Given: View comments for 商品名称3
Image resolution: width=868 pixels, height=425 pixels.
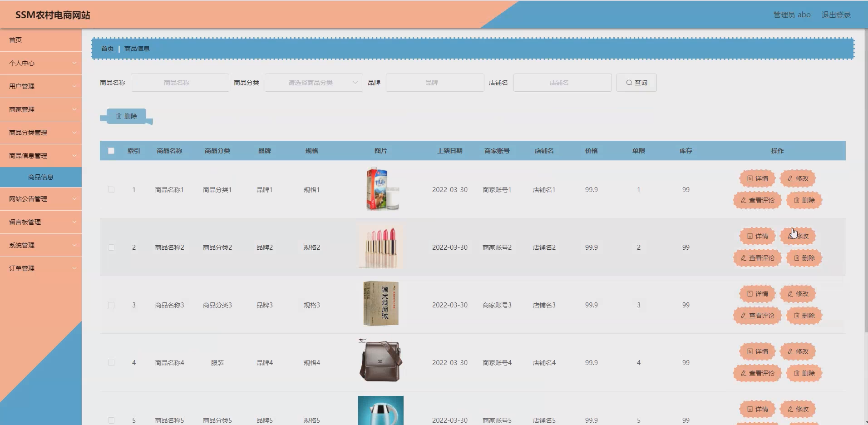Looking at the screenshot, I should 757,316.
